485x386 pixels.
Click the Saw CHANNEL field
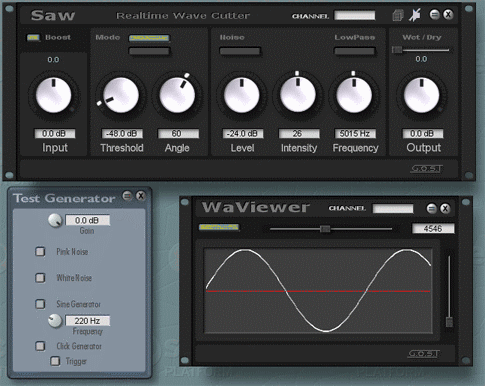pos(355,15)
